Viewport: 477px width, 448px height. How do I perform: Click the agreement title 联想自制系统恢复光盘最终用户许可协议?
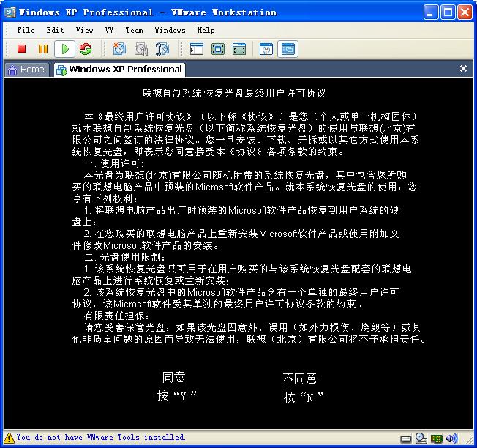234,93
